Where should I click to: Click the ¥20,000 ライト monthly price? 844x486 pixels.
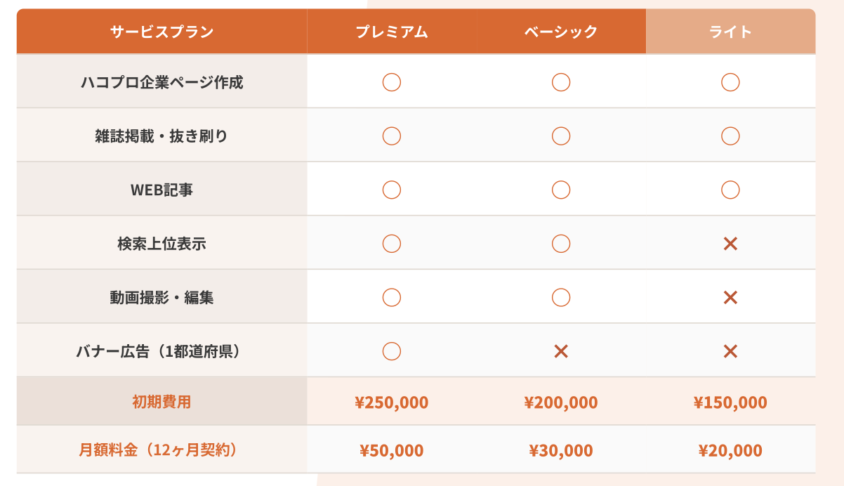click(730, 450)
